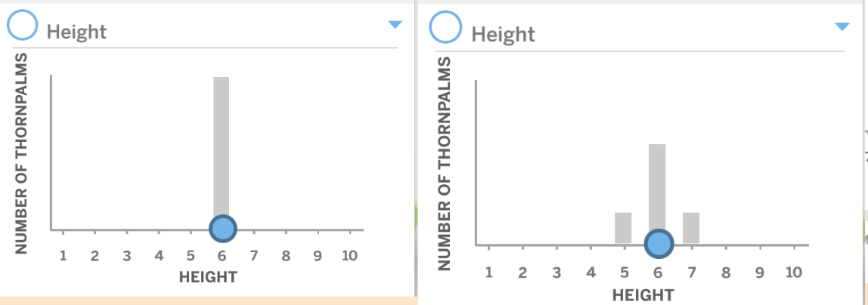
Task: Open the right panel's Height dropdown arrow
Action: point(842,27)
